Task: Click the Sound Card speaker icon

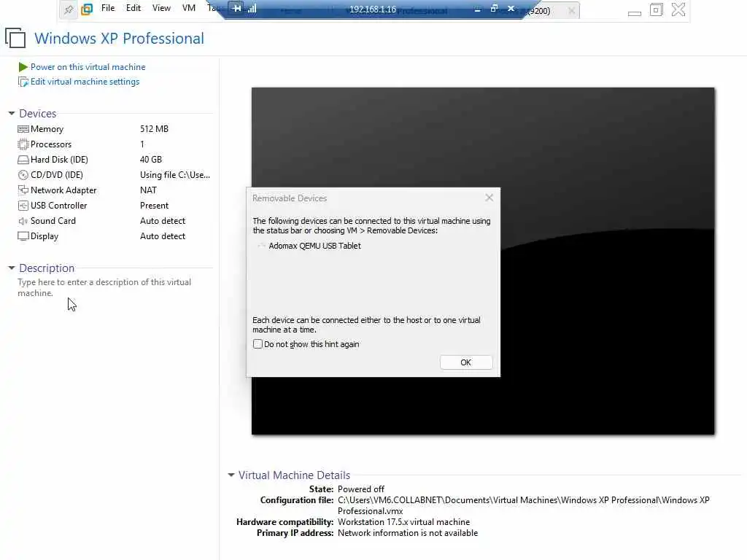Action: click(23, 221)
